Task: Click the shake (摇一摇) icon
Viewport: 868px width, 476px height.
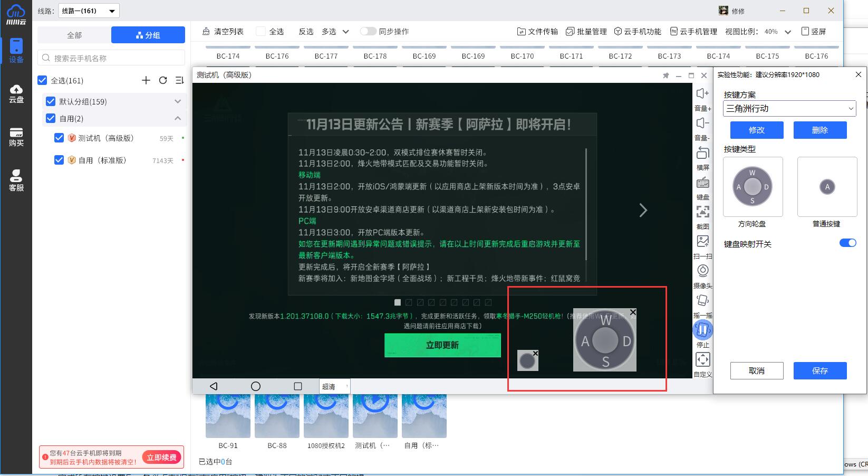Action: pos(702,301)
